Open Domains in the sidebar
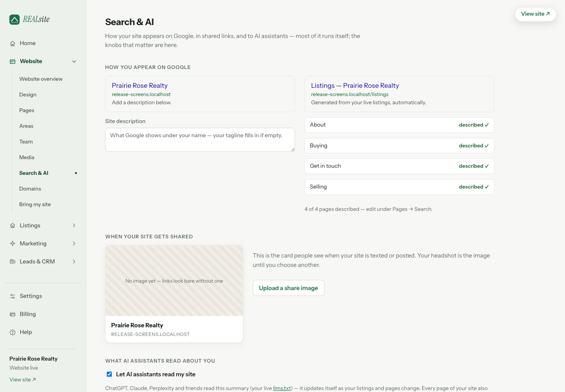 pos(30,189)
